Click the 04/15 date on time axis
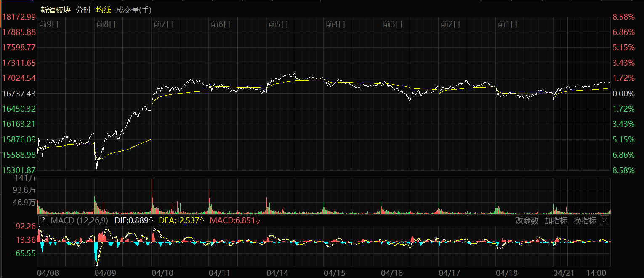Image resolution: width=644 pixels, height=278 pixels. (x=335, y=273)
